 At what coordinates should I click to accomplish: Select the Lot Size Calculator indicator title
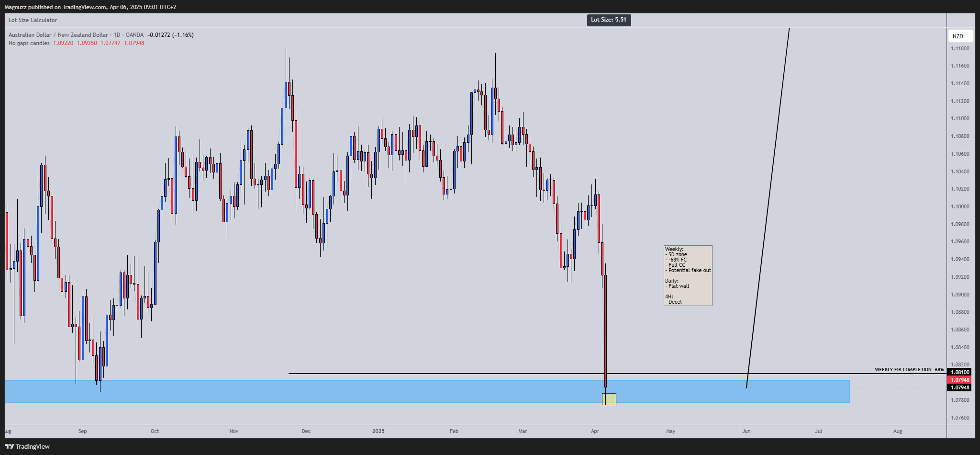pyautogui.click(x=33, y=20)
